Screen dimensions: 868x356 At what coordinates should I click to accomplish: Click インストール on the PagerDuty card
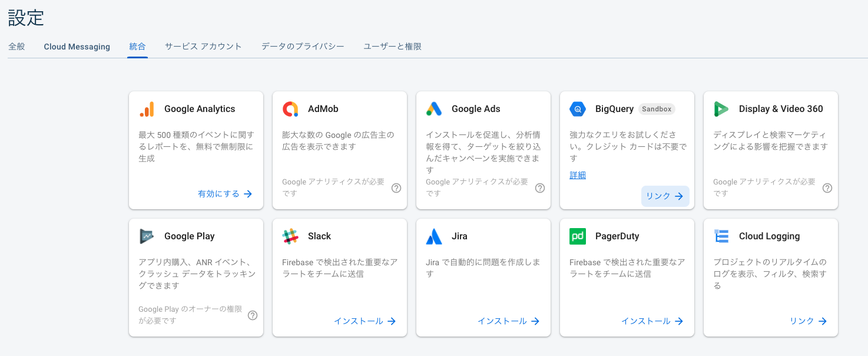652,321
